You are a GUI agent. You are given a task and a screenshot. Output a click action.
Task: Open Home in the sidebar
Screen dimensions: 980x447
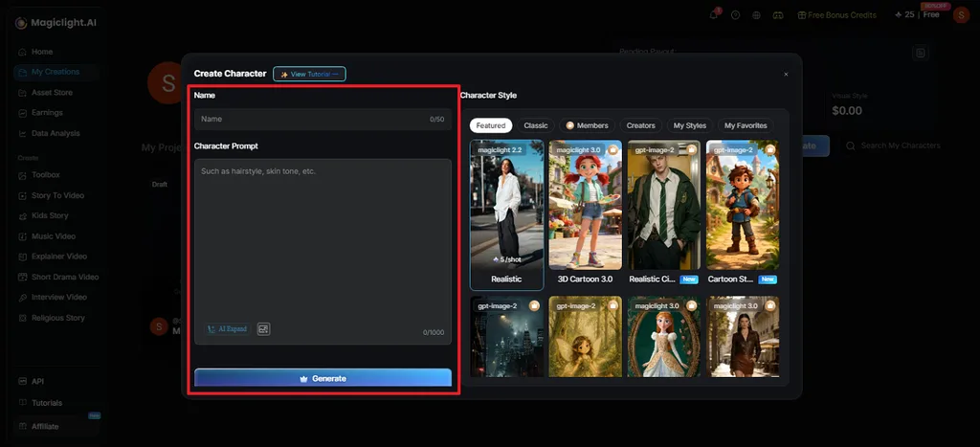(42, 52)
